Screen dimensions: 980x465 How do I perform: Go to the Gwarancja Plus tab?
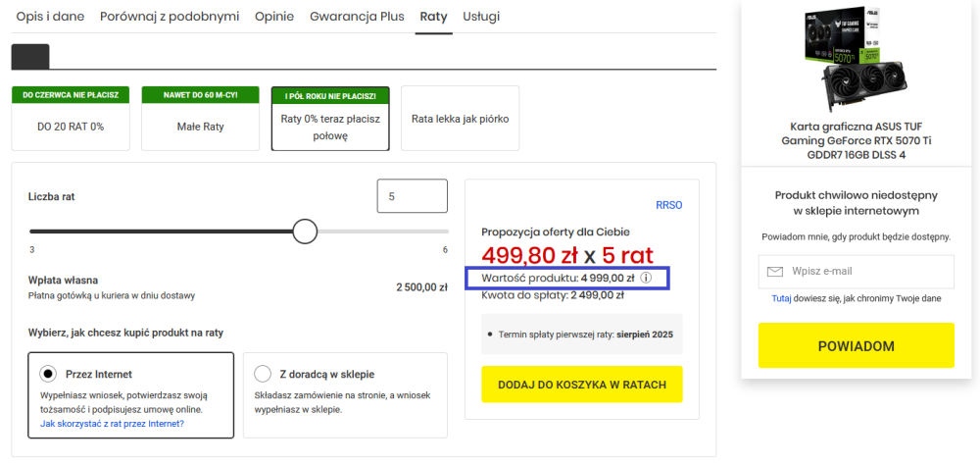tap(357, 17)
